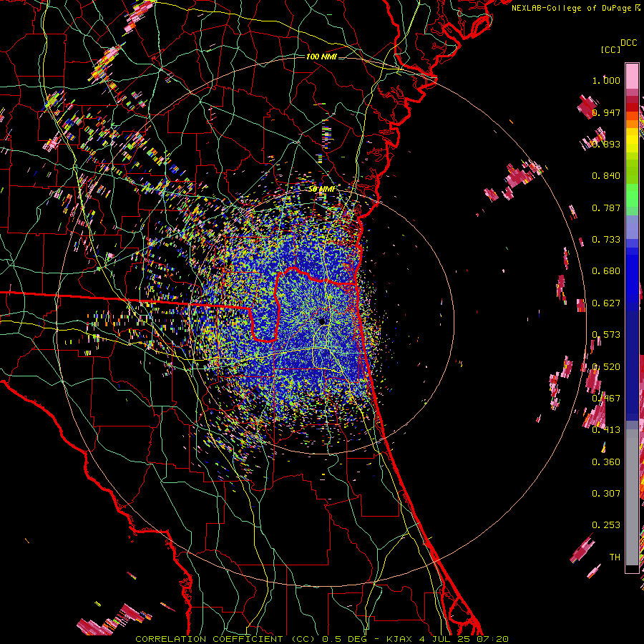644x644 pixels.
Task: Click the 0.627 legend value
Action: coord(606,303)
